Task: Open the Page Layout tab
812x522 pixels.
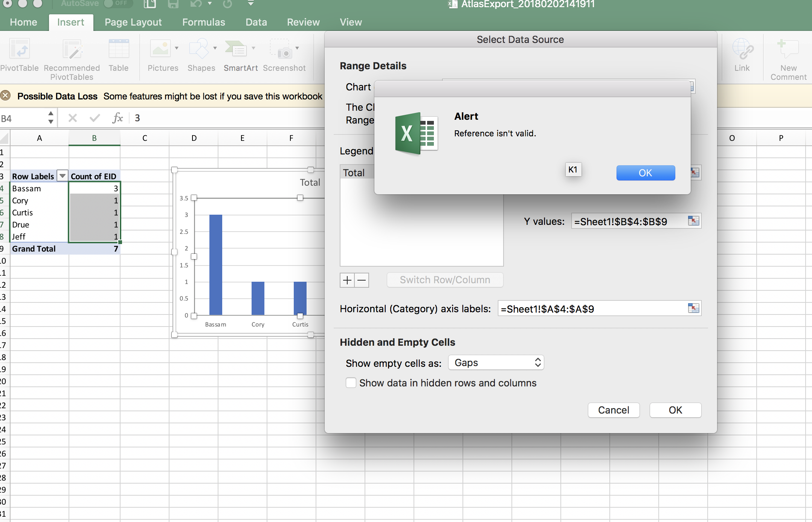Action: [133, 22]
